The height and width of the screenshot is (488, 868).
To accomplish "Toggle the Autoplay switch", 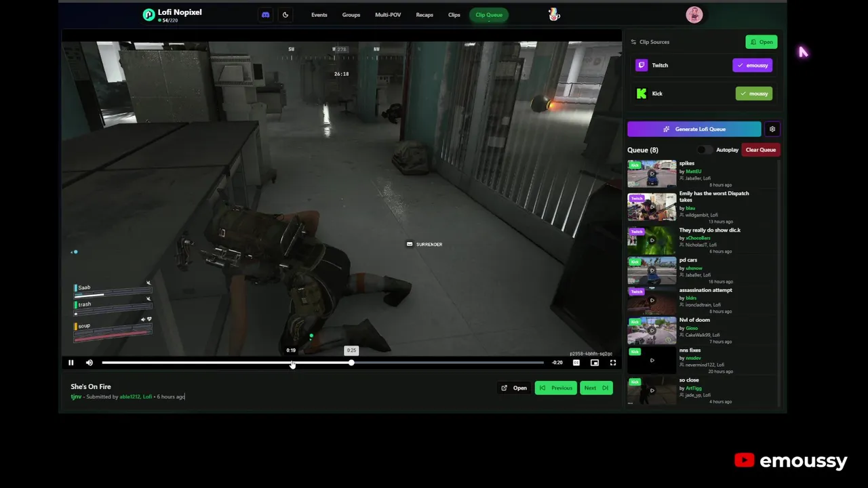I will pos(705,150).
